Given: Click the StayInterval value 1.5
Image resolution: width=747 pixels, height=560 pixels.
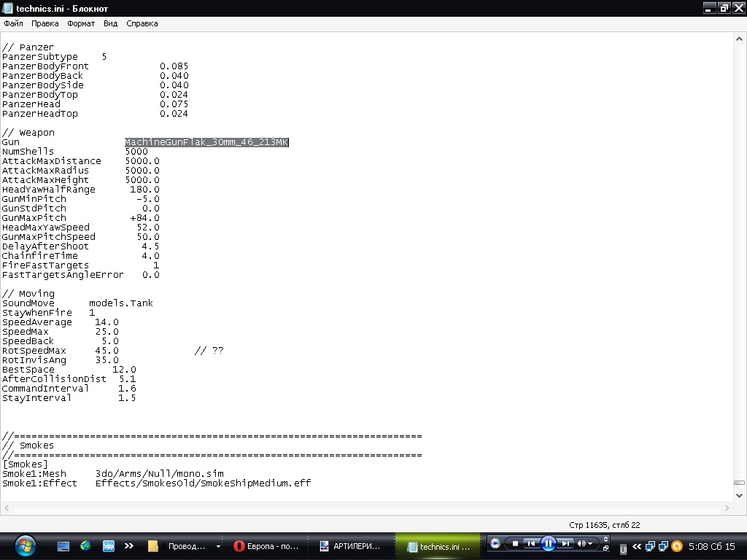Looking at the screenshot, I should [x=127, y=397].
